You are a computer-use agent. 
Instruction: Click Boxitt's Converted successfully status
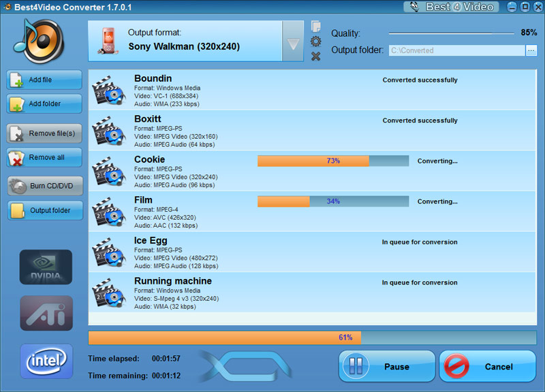[420, 120]
